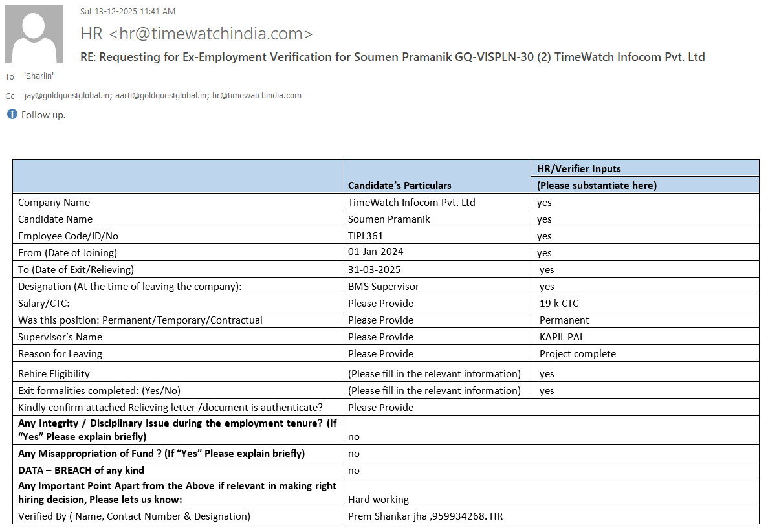Click the yes value for Company Name
The height and width of the screenshot is (532, 768).
click(x=544, y=203)
